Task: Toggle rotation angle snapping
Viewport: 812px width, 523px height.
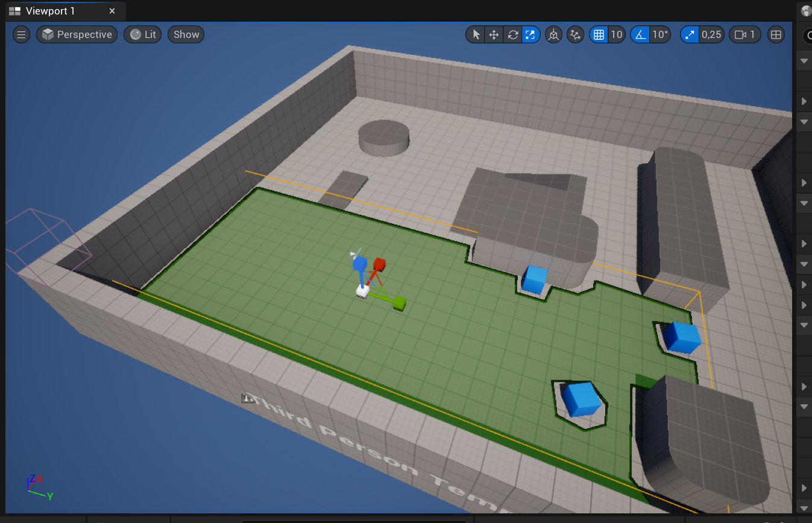Action: pyautogui.click(x=640, y=34)
